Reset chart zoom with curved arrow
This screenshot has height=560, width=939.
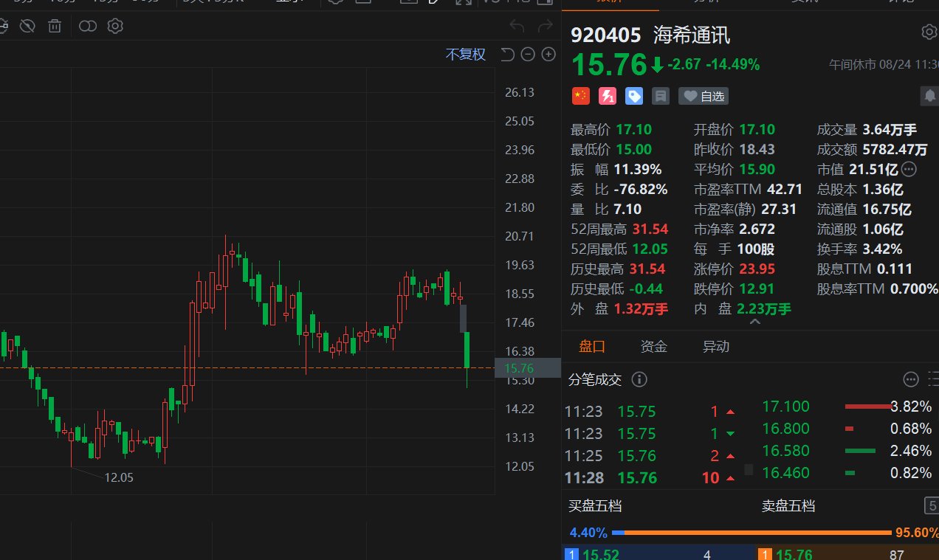507,54
